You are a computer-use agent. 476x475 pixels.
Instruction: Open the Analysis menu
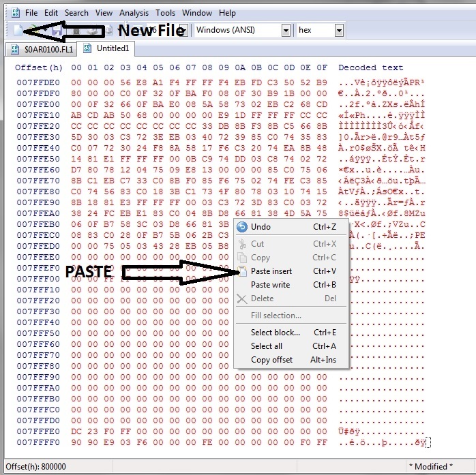tap(134, 13)
